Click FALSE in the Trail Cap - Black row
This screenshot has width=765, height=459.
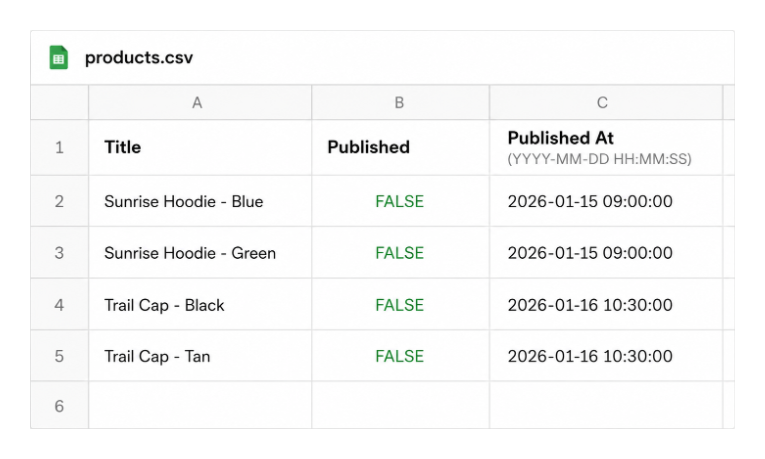400,305
